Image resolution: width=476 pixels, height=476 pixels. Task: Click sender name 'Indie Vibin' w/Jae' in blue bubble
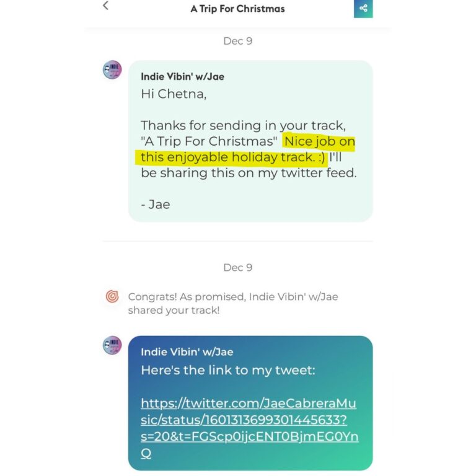(187, 352)
